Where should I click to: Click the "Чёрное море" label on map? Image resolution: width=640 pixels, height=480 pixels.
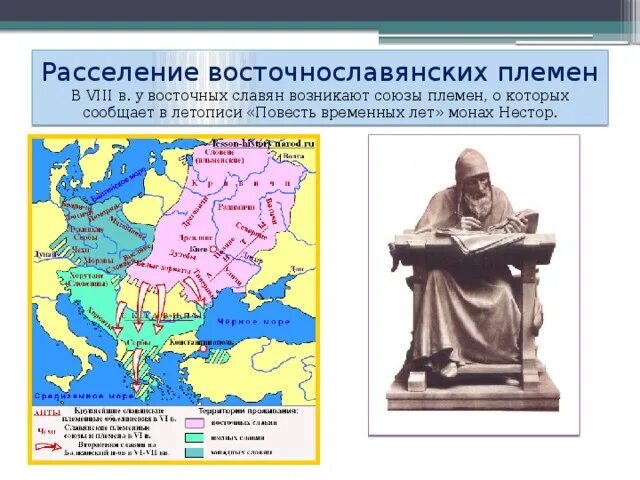pyautogui.click(x=253, y=322)
